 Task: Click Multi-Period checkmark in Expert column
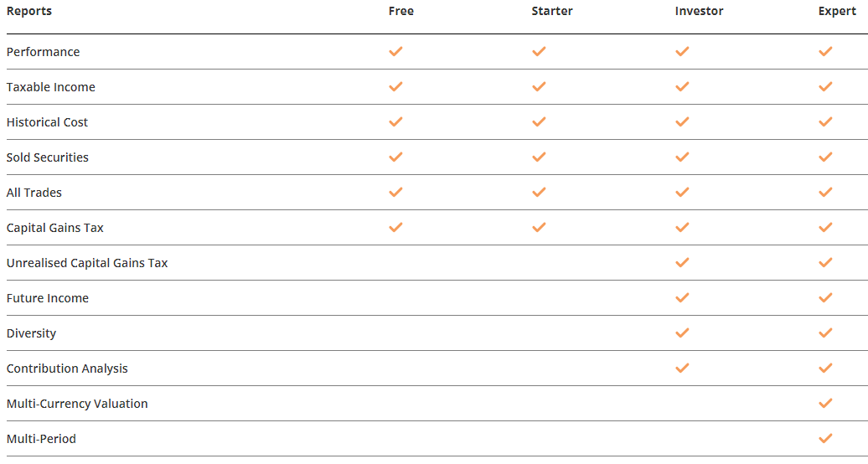pos(825,439)
